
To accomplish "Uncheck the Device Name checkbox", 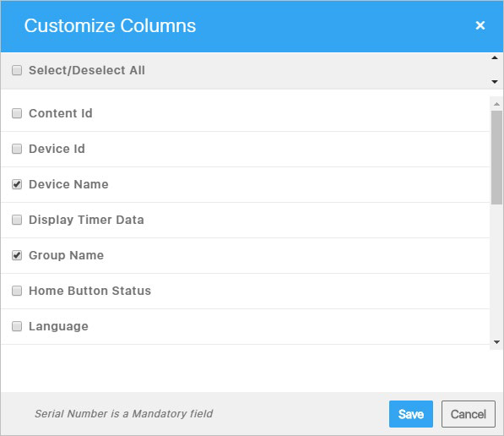I will point(17,184).
